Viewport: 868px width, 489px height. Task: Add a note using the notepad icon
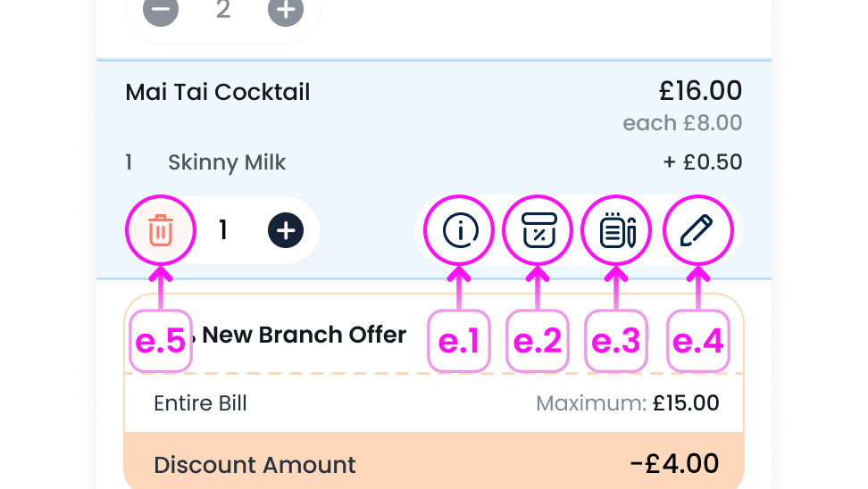[617, 231]
